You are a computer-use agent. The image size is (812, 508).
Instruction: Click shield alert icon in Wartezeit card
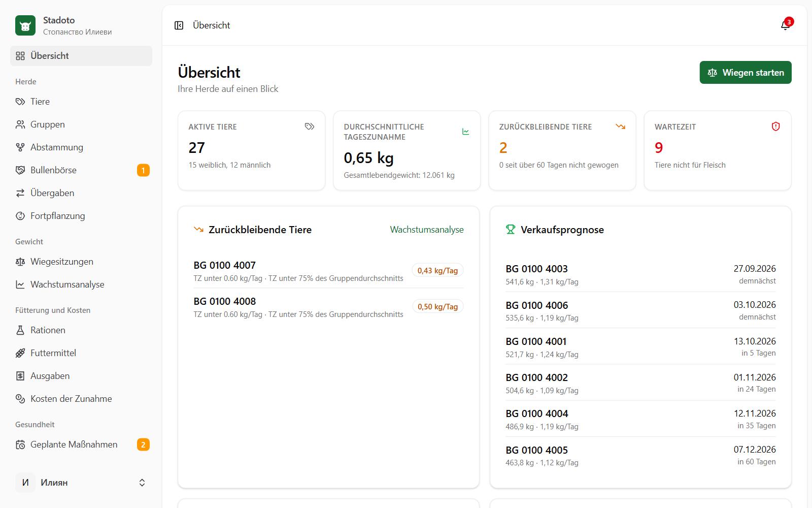point(775,126)
